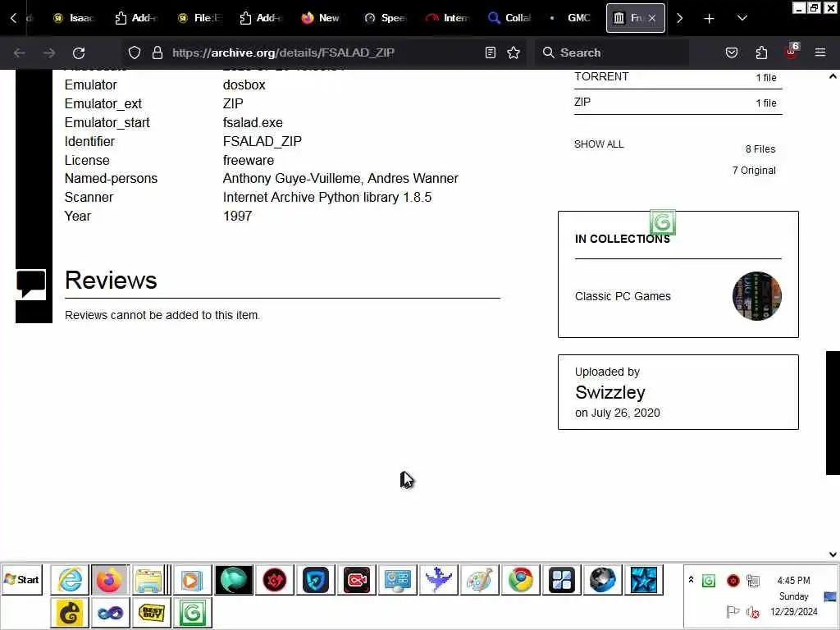Open Action Center flag tray icon
This screenshot has height=630, width=840.
(x=732, y=611)
